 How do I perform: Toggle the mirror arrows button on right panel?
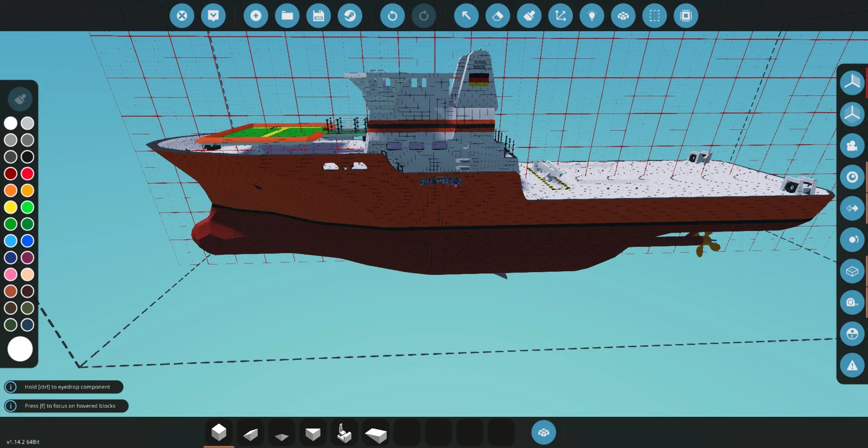coord(852,208)
